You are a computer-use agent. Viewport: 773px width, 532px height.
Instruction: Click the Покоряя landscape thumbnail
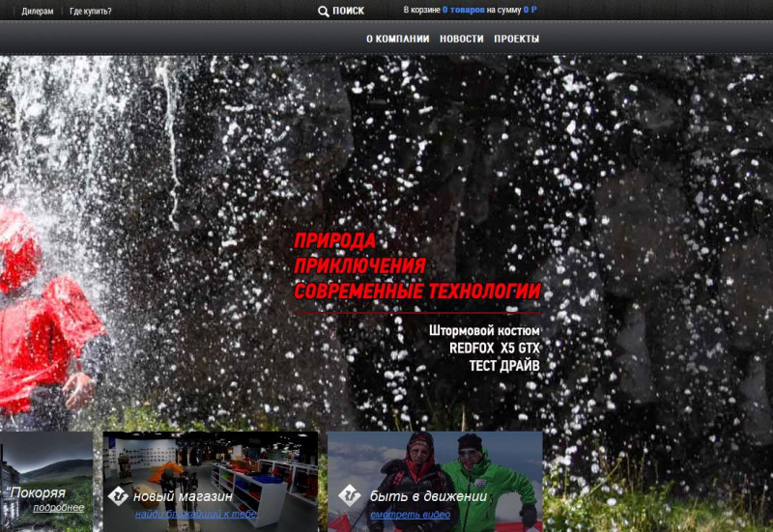point(46,482)
